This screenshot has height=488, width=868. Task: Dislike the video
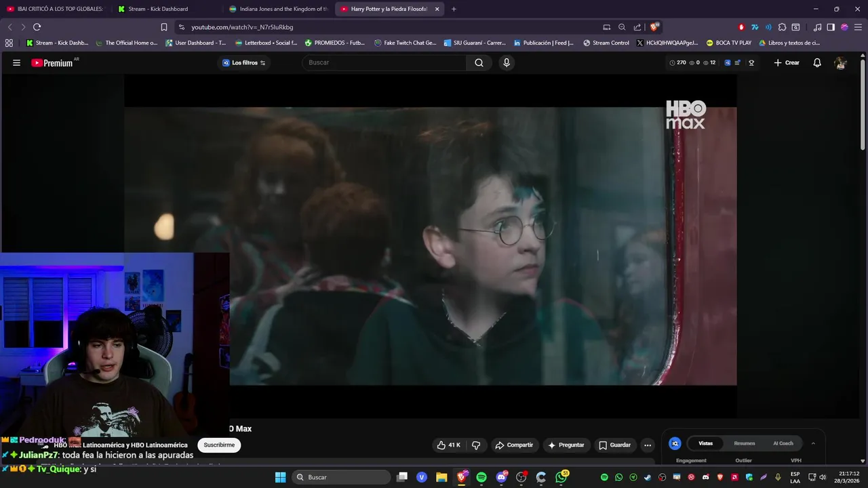[476, 445]
